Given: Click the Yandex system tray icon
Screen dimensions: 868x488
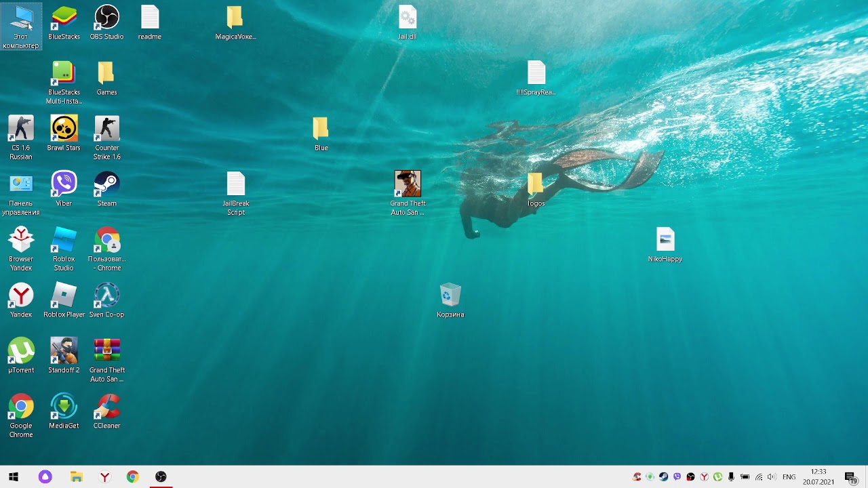Looking at the screenshot, I should pos(705,477).
